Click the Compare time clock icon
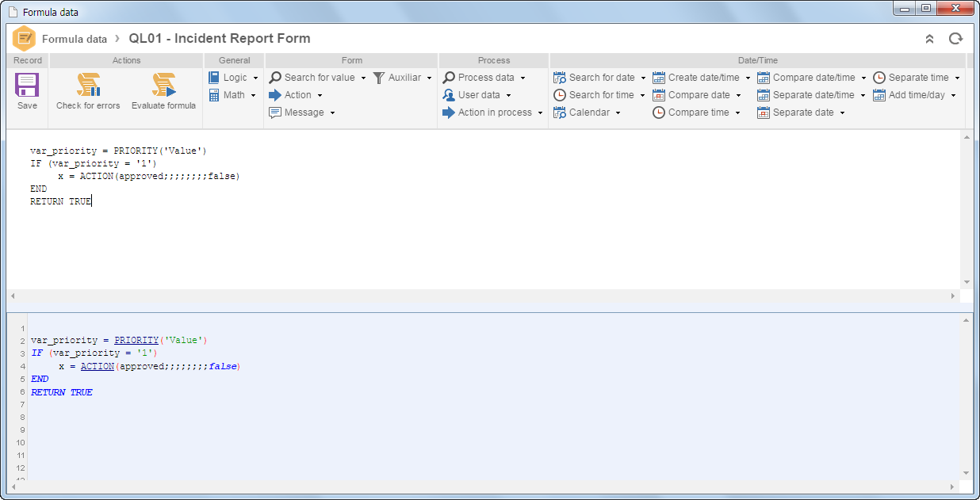 click(659, 113)
